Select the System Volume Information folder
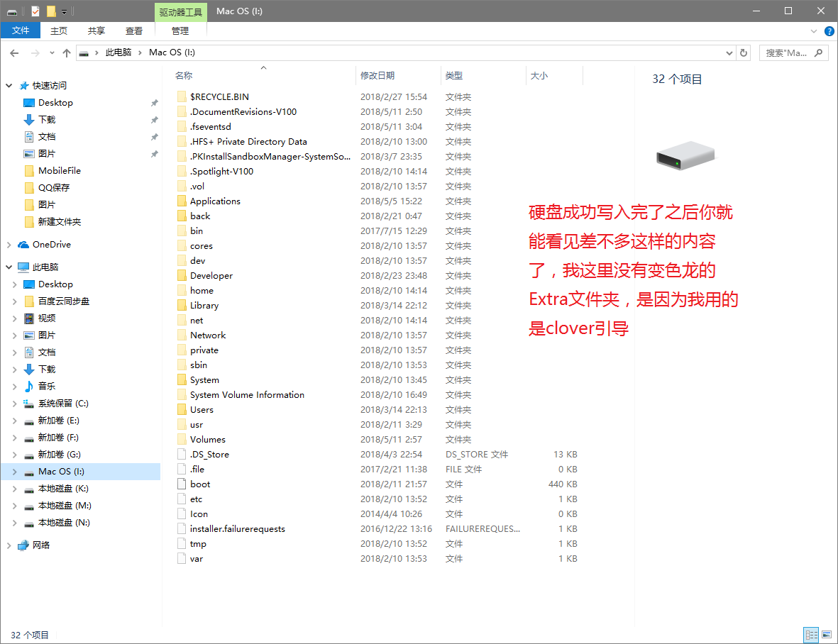 pos(247,394)
